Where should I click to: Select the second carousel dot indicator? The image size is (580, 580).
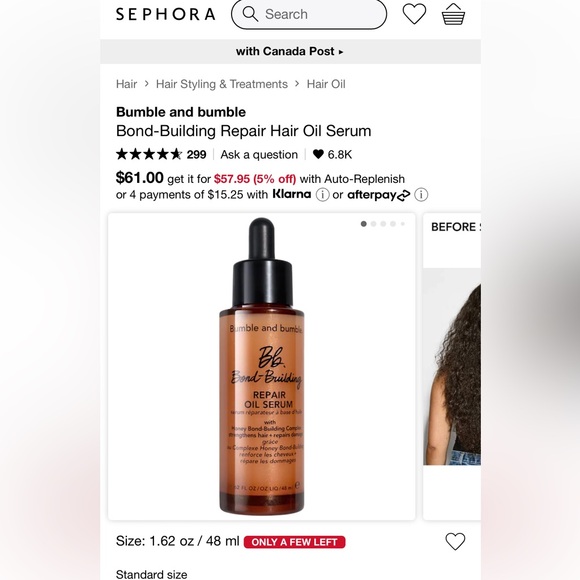pos(374,224)
